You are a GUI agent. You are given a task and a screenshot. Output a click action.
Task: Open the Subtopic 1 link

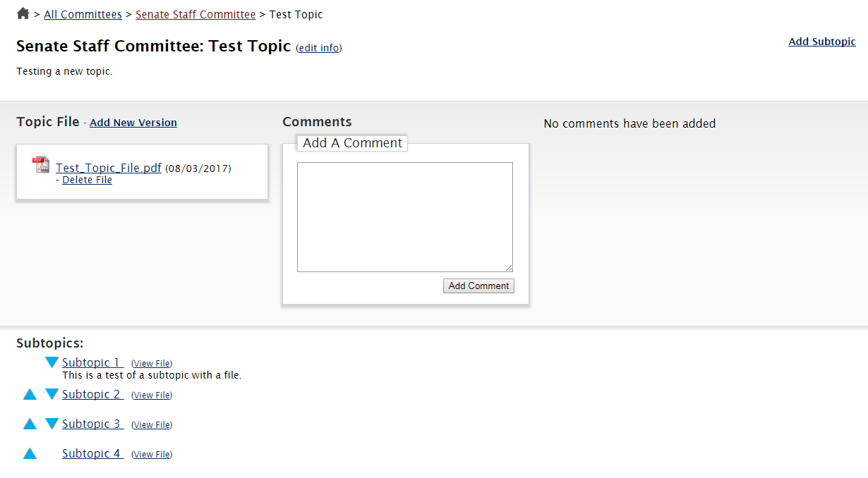click(x=92, y=362)
